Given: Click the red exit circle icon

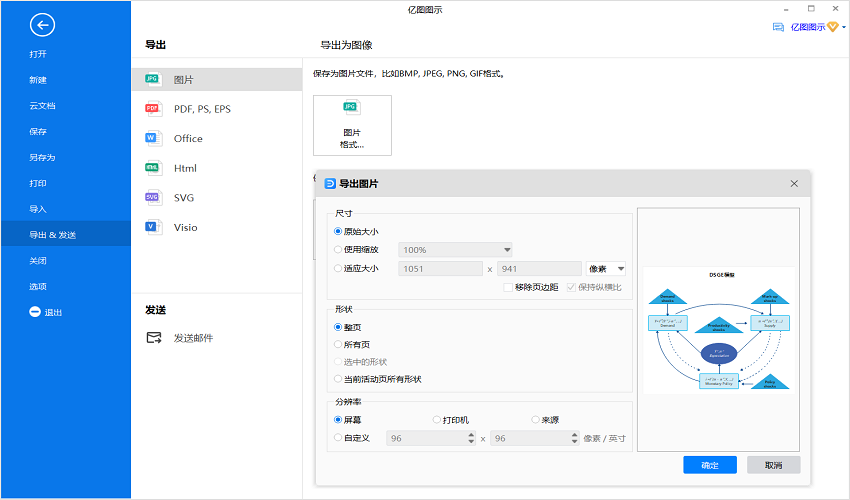Looking at the screenshot, I should pyautogui.click(x=35, y=312).
